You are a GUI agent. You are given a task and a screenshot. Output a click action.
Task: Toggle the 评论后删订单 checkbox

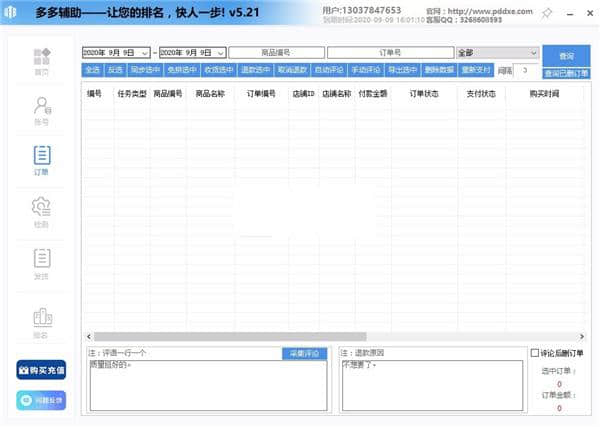pyautogui.click(x=534, y=353)
